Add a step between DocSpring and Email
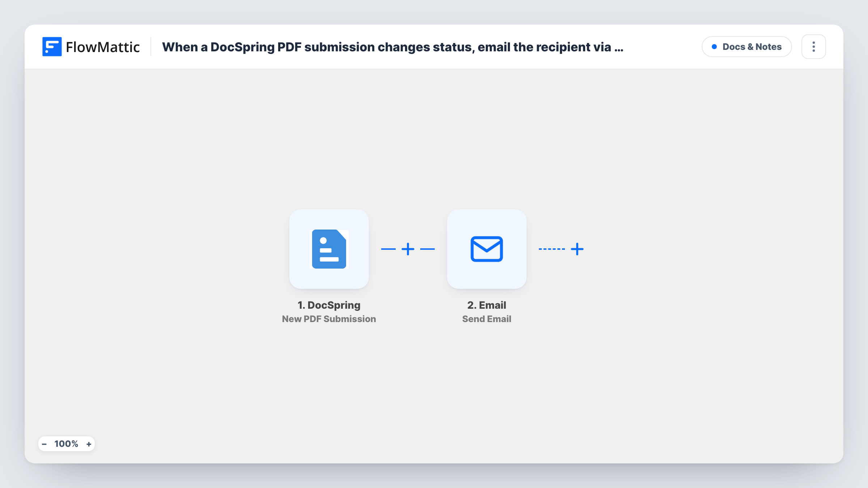The width and height of the screenshot is (868, 488). click(408, 249)
